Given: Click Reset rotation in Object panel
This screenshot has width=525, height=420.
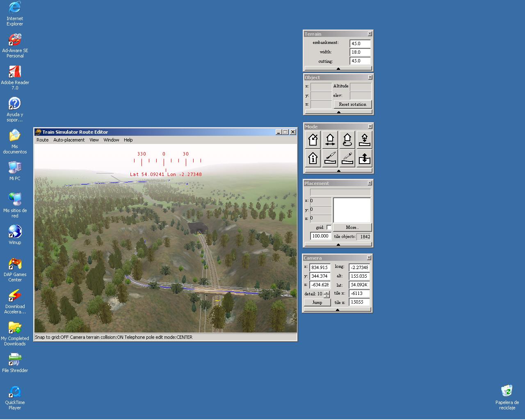Looking at the screenshot, I should click(x=352, y=104).
